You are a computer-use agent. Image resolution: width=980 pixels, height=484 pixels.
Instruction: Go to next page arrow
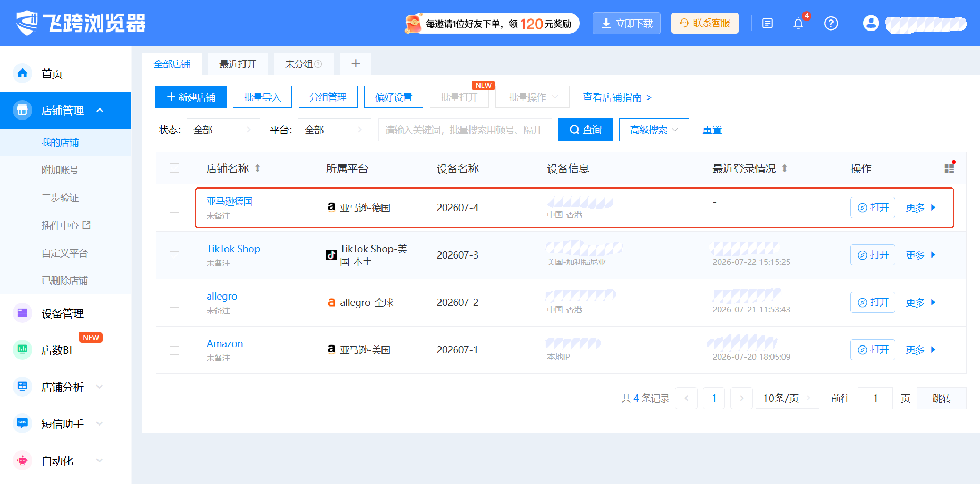tap(741, 398)
